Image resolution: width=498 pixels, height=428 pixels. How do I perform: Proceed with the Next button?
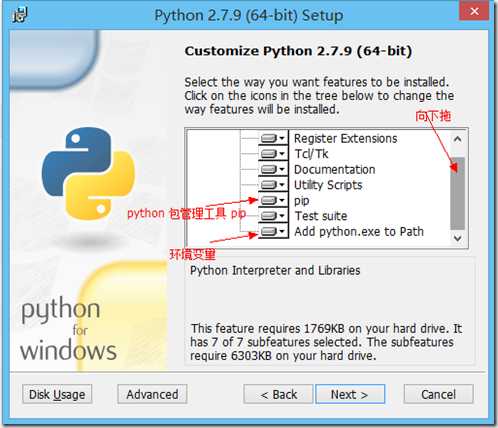(350, 394)
